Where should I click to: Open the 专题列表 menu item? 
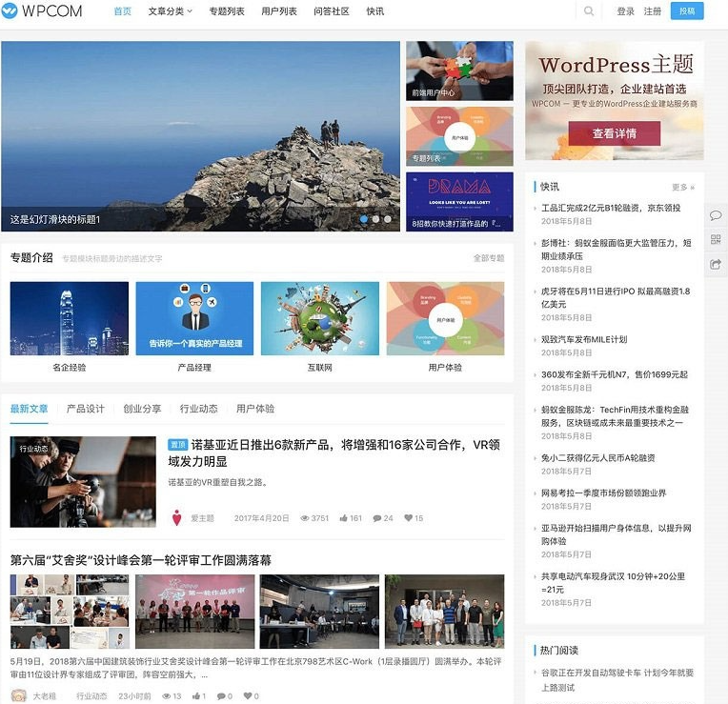227,11
